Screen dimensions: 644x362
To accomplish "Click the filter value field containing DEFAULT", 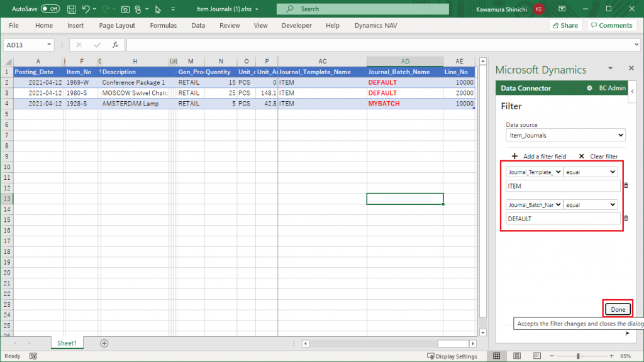I will coord(563,219).
